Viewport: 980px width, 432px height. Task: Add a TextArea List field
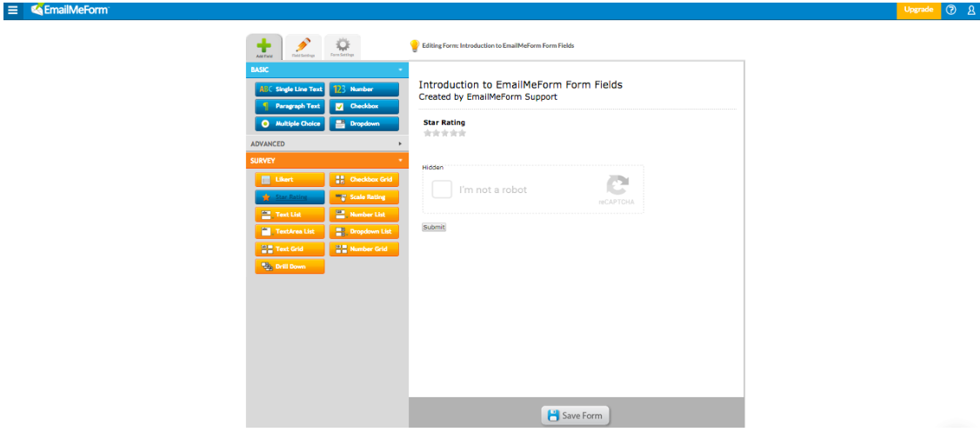tap(290, 232)
